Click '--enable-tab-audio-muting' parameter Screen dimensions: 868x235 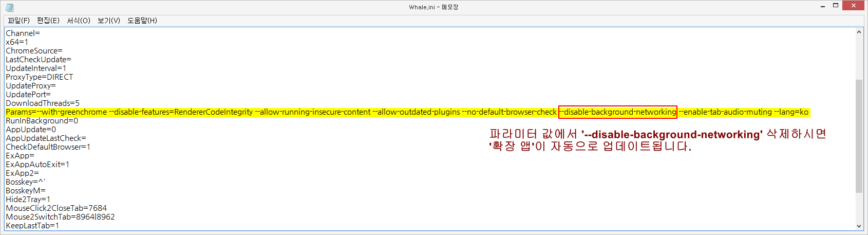pos(726,112)
